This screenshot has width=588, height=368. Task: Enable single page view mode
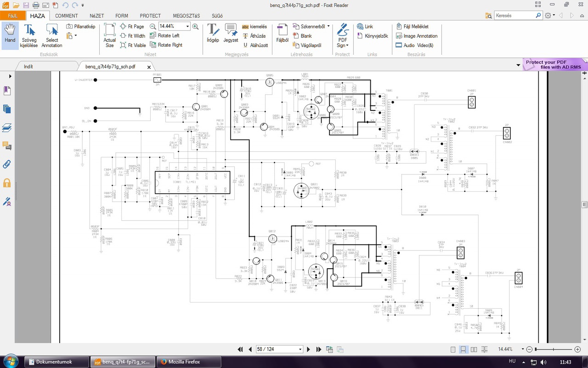tap(453, 350)
